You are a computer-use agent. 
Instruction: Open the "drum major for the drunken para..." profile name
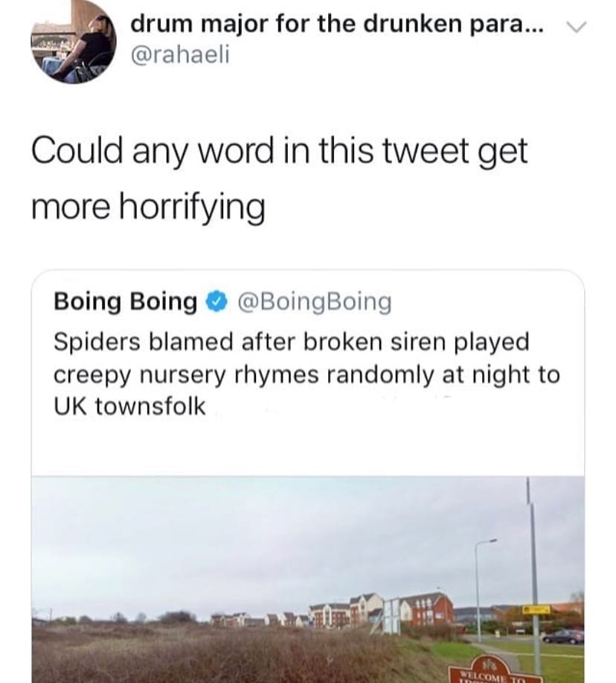[336, 24]
